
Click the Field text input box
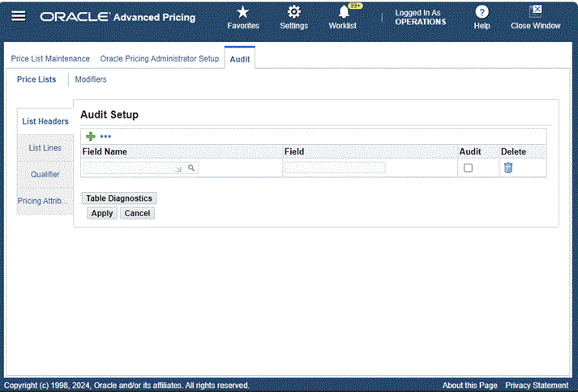[335, 168]
